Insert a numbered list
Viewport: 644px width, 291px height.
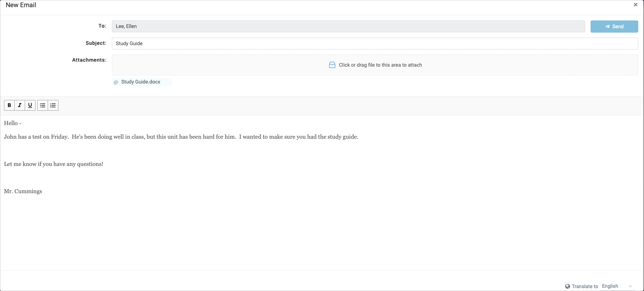click(x=53, y=105)
